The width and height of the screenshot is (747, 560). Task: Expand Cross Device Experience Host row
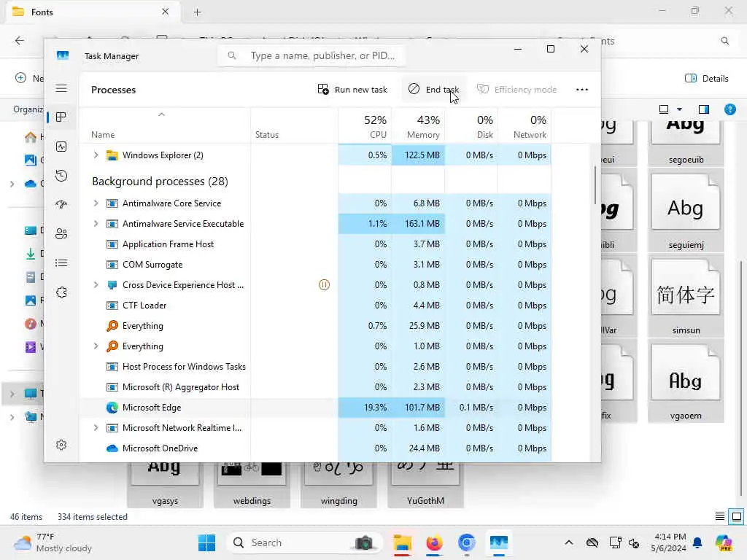96,285
